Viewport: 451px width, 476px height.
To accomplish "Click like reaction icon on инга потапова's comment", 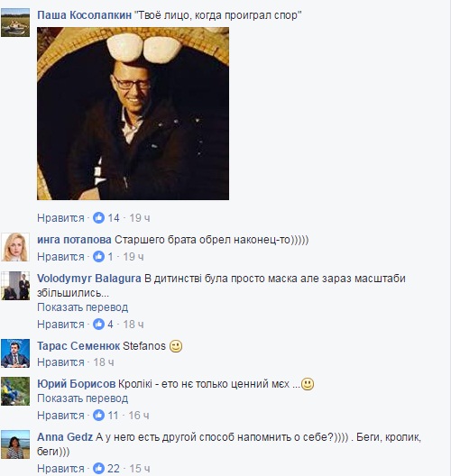I will [98, 257].
